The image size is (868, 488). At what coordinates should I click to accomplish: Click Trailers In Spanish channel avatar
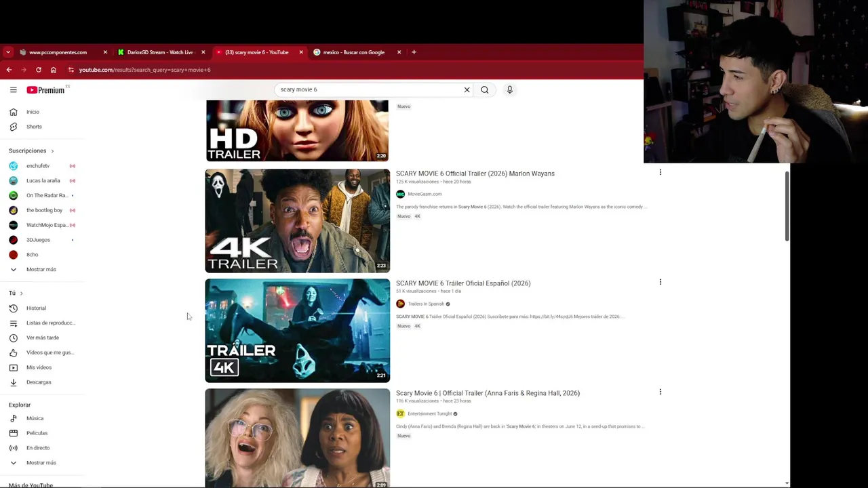400,304
